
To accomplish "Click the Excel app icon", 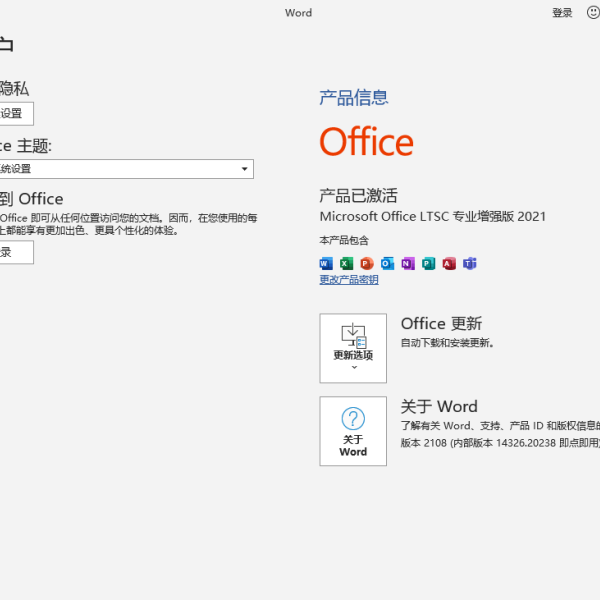I will coord(346,264).
